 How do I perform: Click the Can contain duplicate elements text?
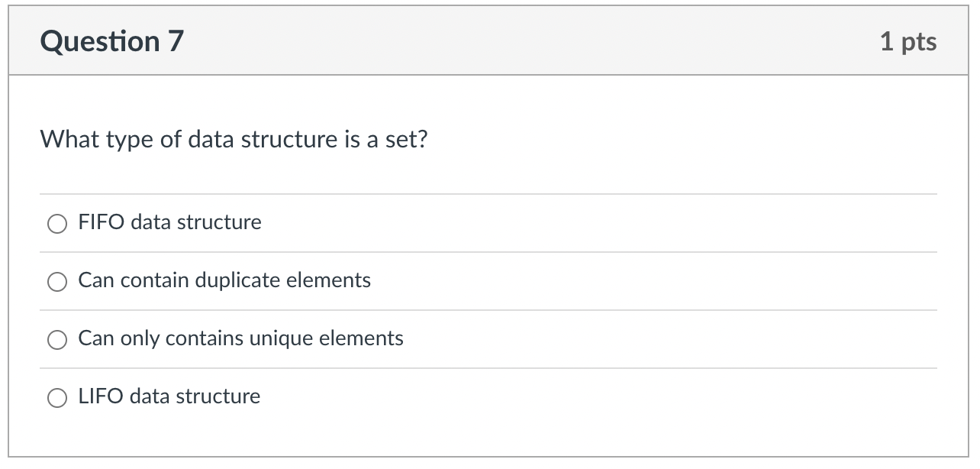[224, 280]
